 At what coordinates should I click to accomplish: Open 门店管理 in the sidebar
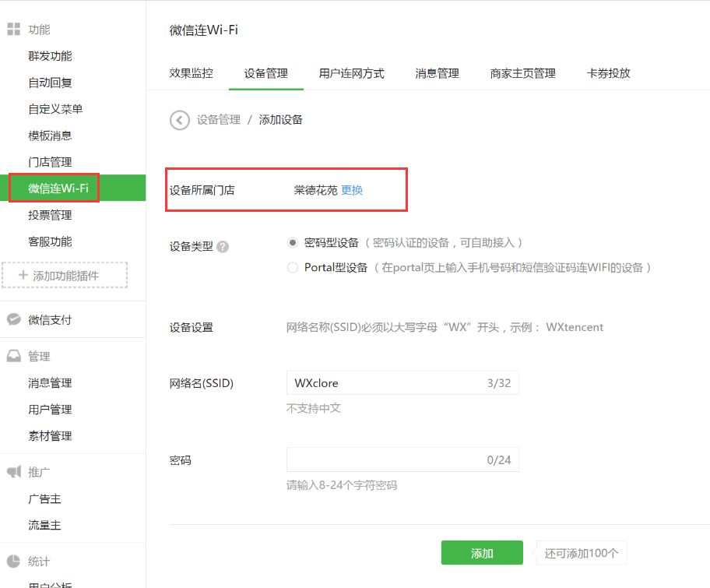[50, 162]
